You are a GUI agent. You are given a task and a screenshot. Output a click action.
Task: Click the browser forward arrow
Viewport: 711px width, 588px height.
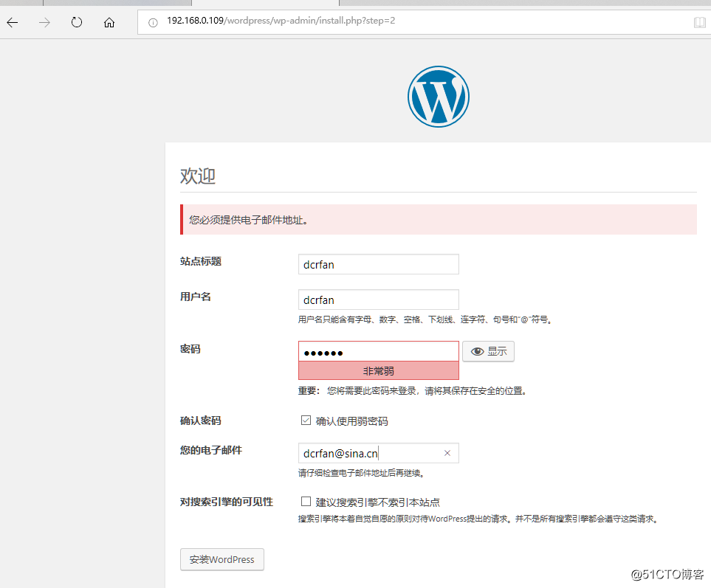44,22
